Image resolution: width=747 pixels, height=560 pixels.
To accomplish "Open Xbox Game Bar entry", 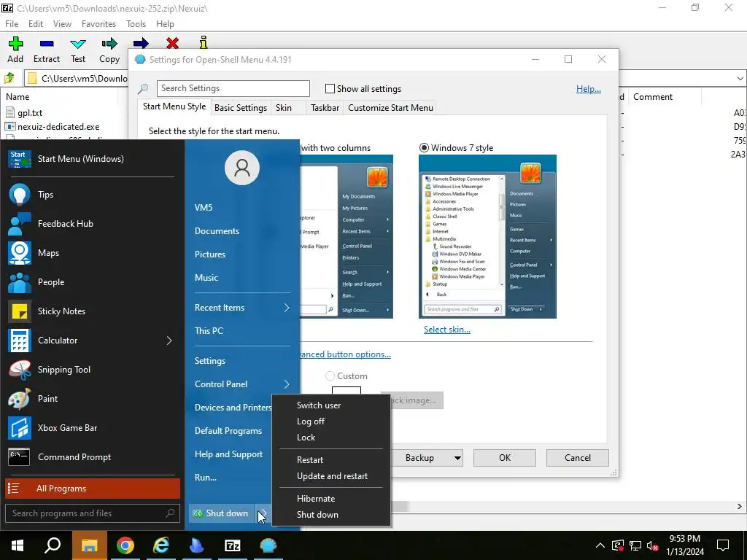I will [93, 427].
